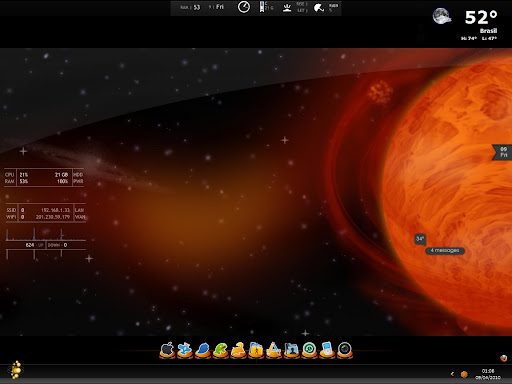Open the green clock Time Machine icon
This screenshot has width=512, height=384.
pyautogui.click(x=309, y=350)
